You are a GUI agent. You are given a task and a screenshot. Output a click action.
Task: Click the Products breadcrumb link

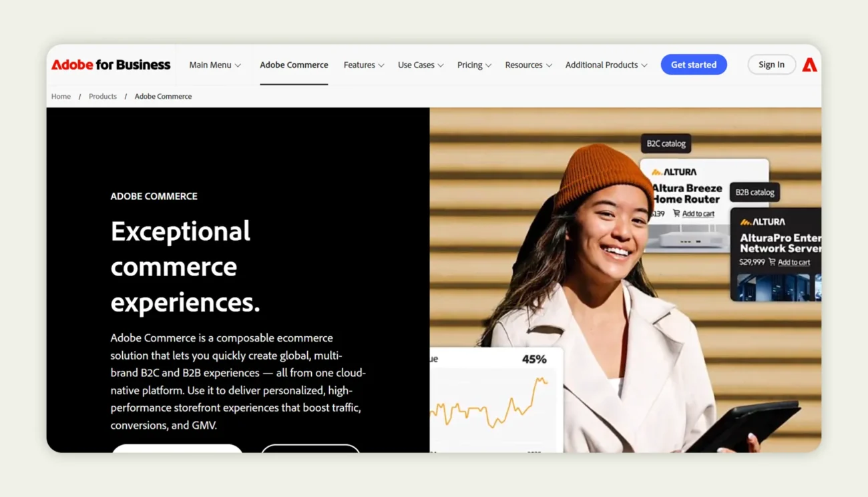tap(102, 96)
